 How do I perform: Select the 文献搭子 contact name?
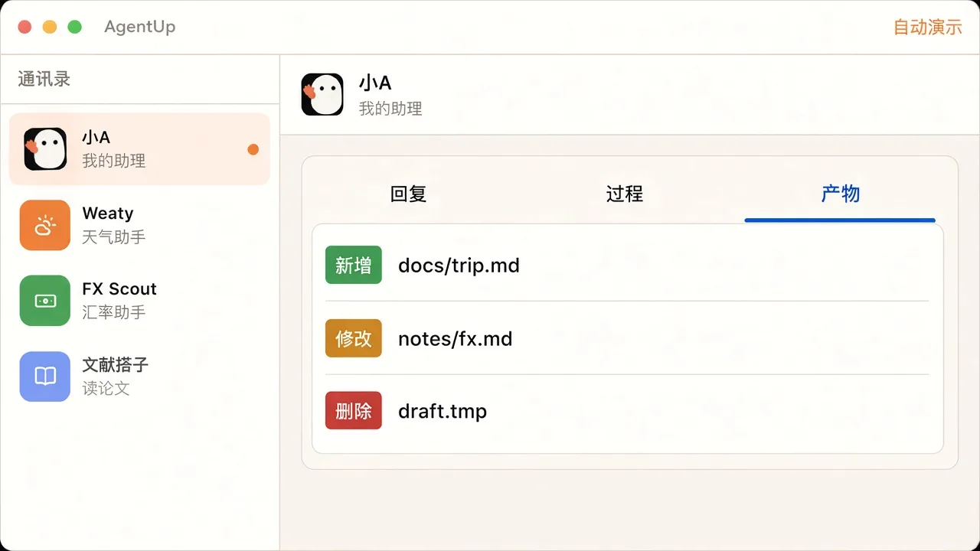[115, 365]
